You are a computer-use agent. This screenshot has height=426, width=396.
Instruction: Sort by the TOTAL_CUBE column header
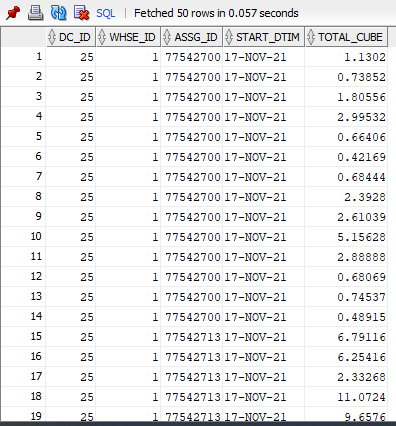click(x=346, y=37)
